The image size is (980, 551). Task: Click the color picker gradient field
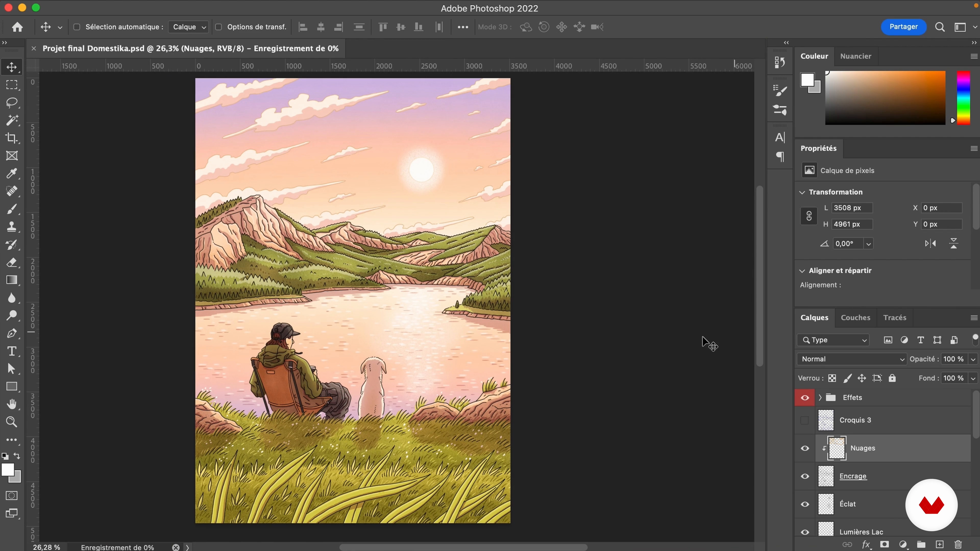(885, 98)
